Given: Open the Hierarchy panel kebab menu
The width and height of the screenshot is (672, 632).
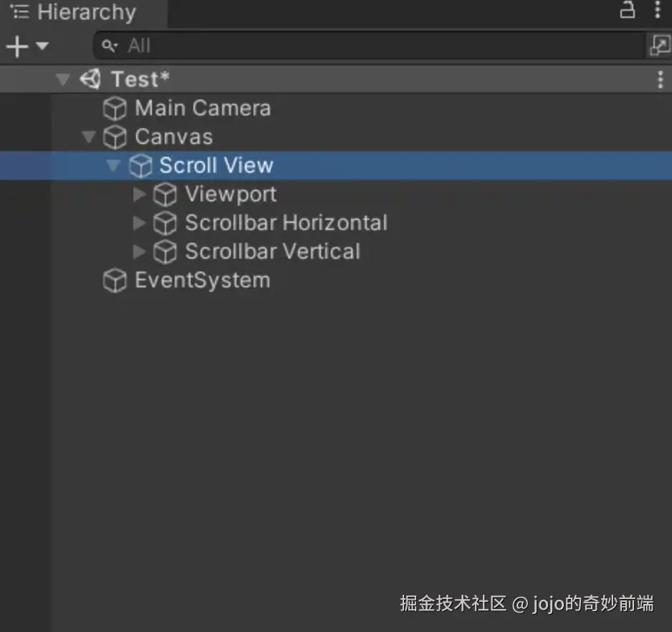Looking at the screenshot, I should [658, 10].
